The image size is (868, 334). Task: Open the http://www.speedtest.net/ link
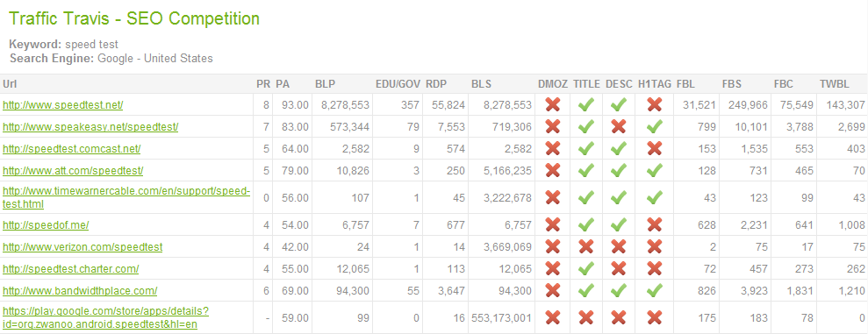(63, 104)
